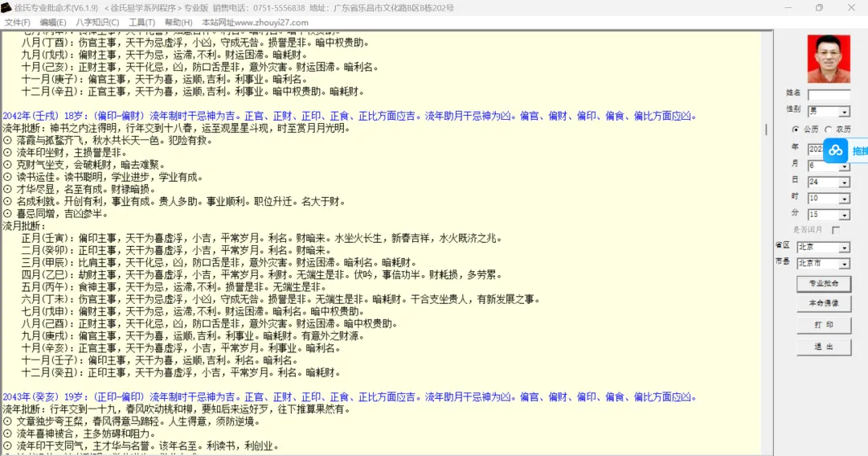Screen dimensions: 868x456
Task: Click the line 流年印坐财，主损誉是非
Action: tap(65, 153)
